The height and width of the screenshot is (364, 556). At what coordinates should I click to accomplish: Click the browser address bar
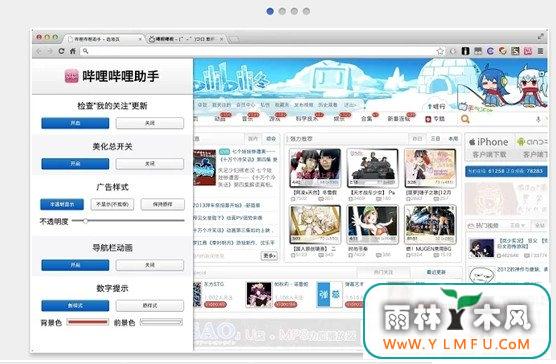pyautogui.click(x=261, y=51)
